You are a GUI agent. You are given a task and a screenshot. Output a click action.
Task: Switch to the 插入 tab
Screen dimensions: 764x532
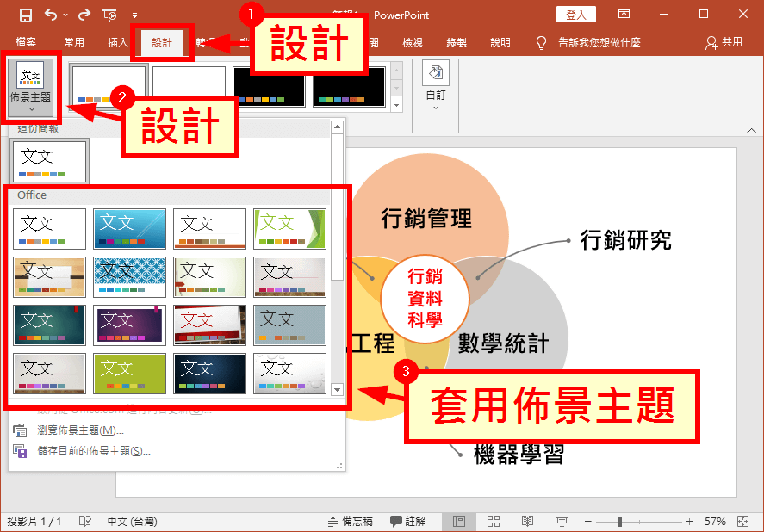pos(117,42)
